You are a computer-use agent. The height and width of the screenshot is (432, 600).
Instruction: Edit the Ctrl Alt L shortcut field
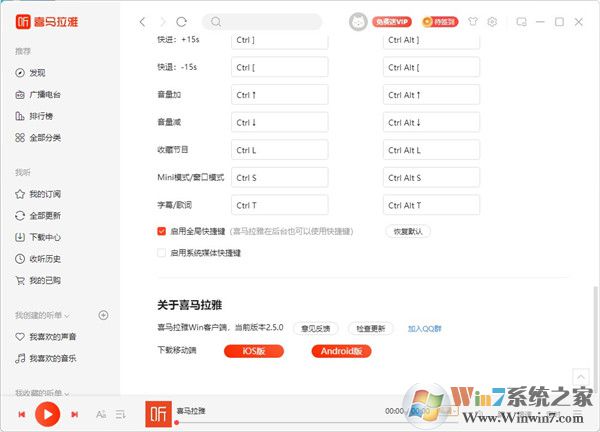pyautogui.click(x=431, y=150)
